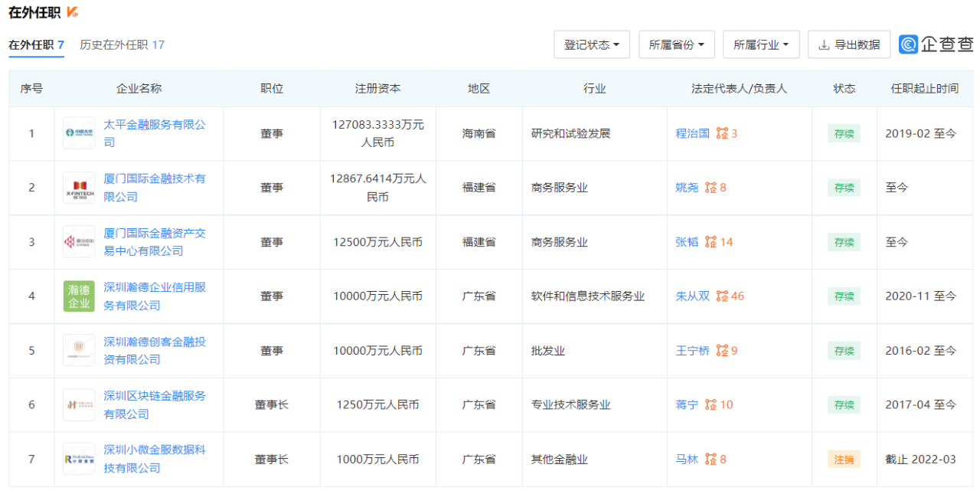Switch to the 历史在外任职 17 tab
The image size is (980, 494).
(x=122, y=44)
